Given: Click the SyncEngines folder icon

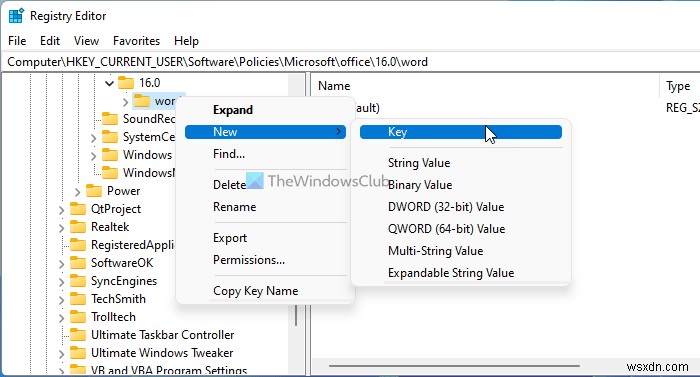Looking at the screenshot, I should [78, 281].
